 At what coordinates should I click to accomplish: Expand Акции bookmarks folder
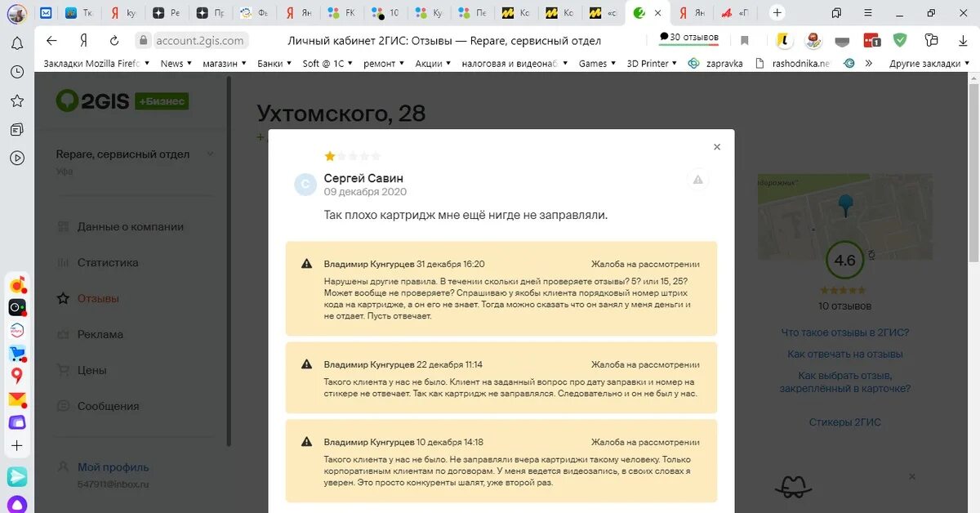pos(433,63)
